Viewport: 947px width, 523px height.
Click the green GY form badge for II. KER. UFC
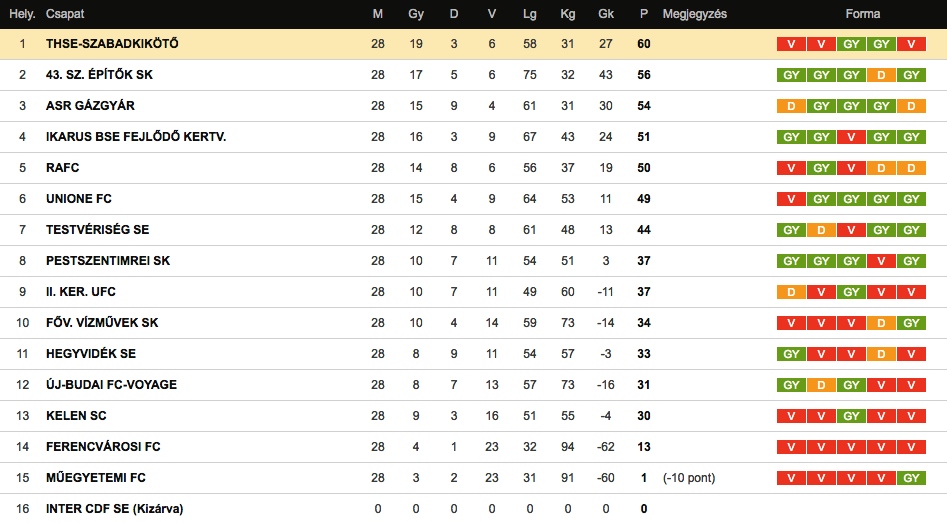(x=851, y=292)
